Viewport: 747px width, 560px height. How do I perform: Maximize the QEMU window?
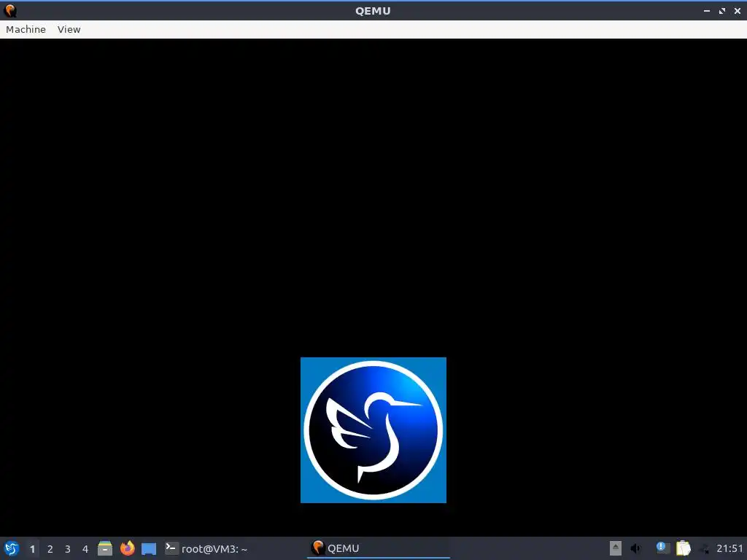[722, 11]
